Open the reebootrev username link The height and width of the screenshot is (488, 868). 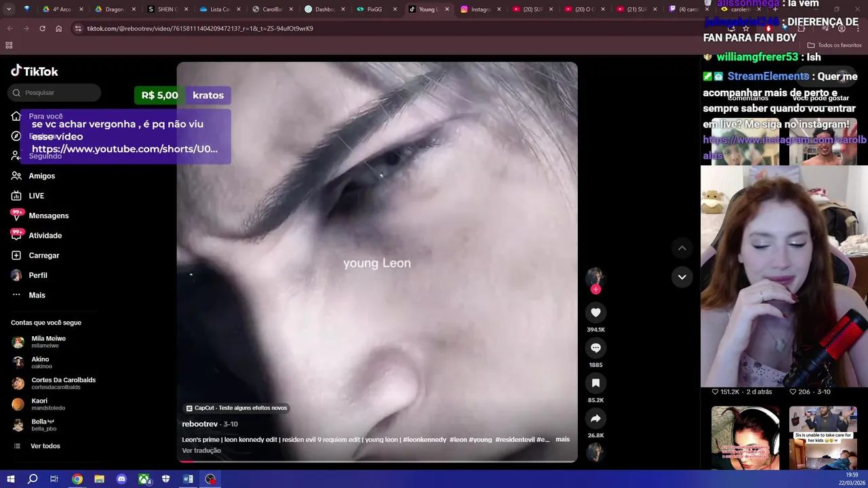coord(200,424)
